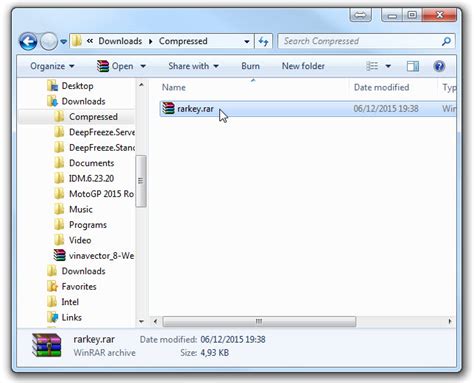
Task: Click the horizontal scrollbar right arrow
Action: click(450, 321)
